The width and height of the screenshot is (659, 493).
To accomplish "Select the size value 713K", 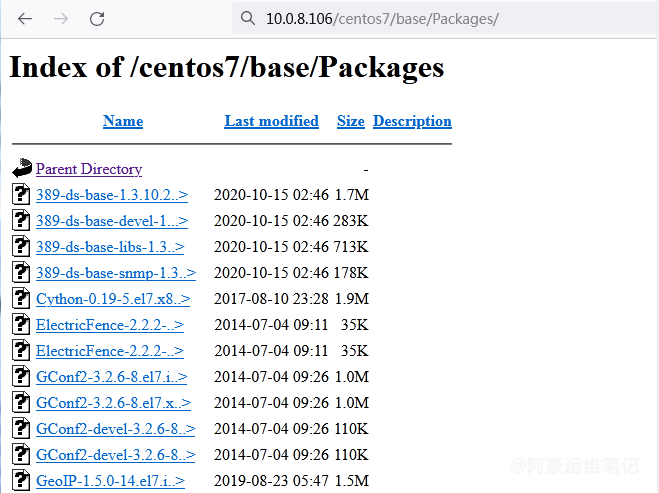I will pyautogui.click(x=351, y=247).
